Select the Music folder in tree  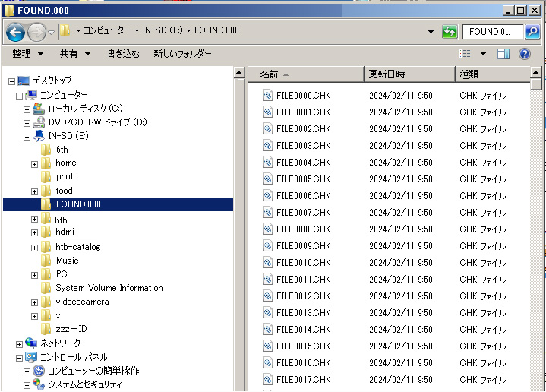coord(67,261)
